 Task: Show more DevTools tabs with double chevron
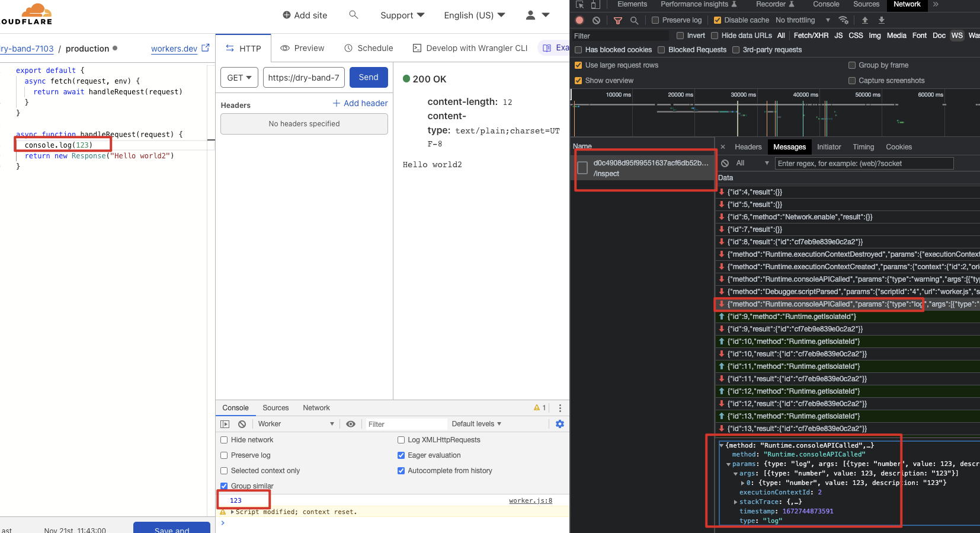click(x=936, y=4)
